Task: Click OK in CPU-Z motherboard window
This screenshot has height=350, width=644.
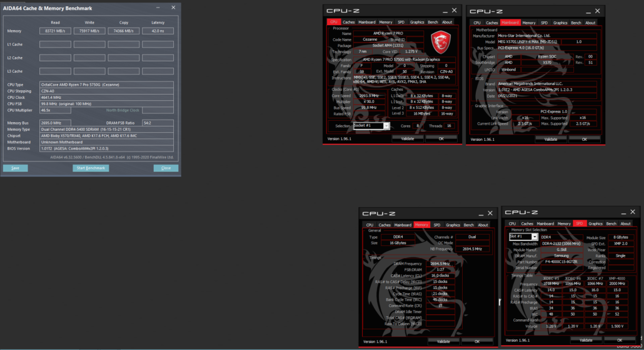Action: tap(584, 140)
